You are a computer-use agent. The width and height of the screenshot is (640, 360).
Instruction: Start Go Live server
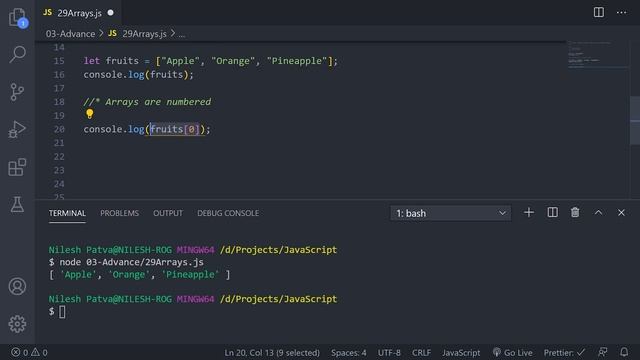coord(513,352)
